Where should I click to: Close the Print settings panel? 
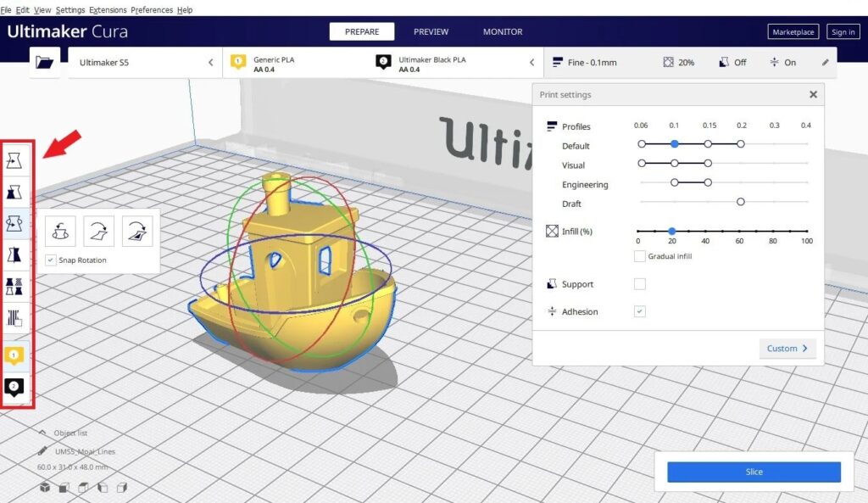click(813, 95)
